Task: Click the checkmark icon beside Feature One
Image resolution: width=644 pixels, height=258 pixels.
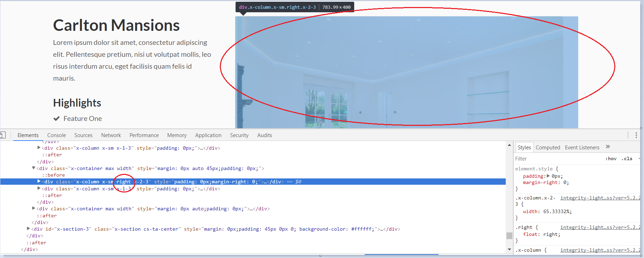Action: (56, 118)
